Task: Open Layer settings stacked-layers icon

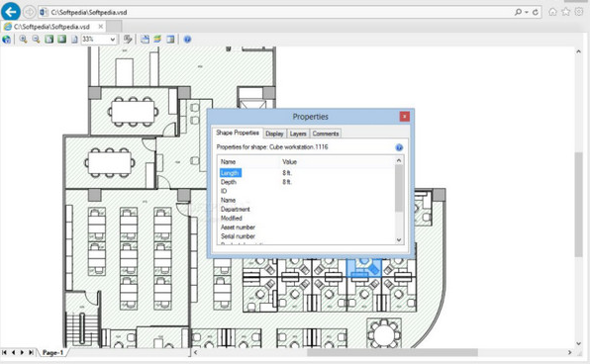Action: coord(157,40)
